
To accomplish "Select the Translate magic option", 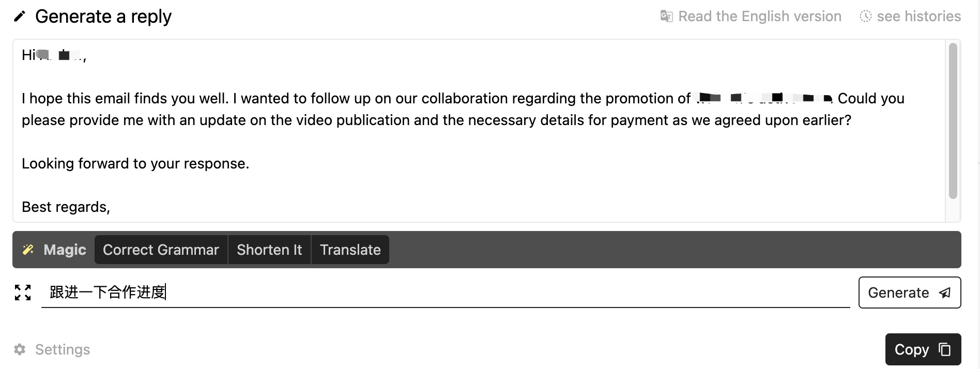I will click(x=350, y=250).
